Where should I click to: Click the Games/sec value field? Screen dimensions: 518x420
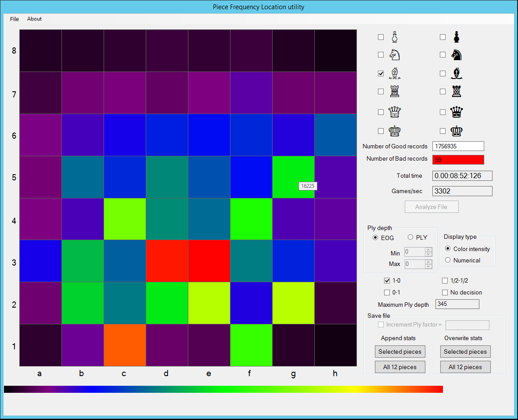pyautogui.click(x=462, y=191)
